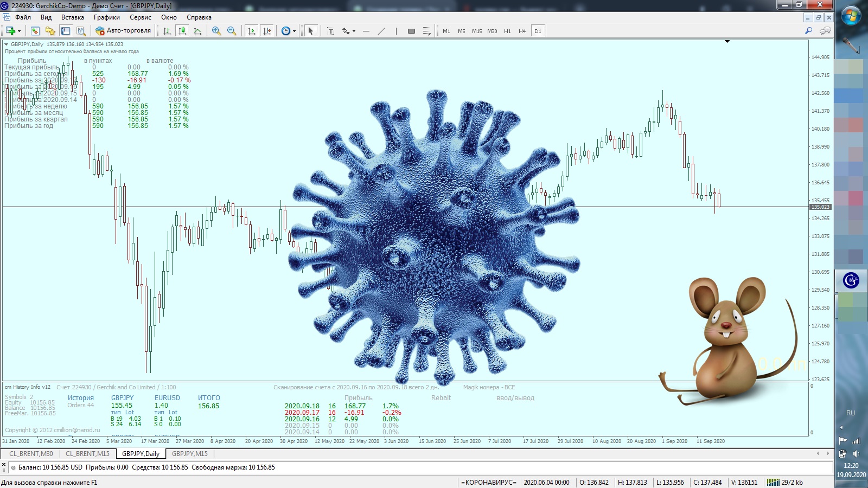Expand the new chart dropdown arrow
This screenshot has height=488, width=868.
coord(19,31)
